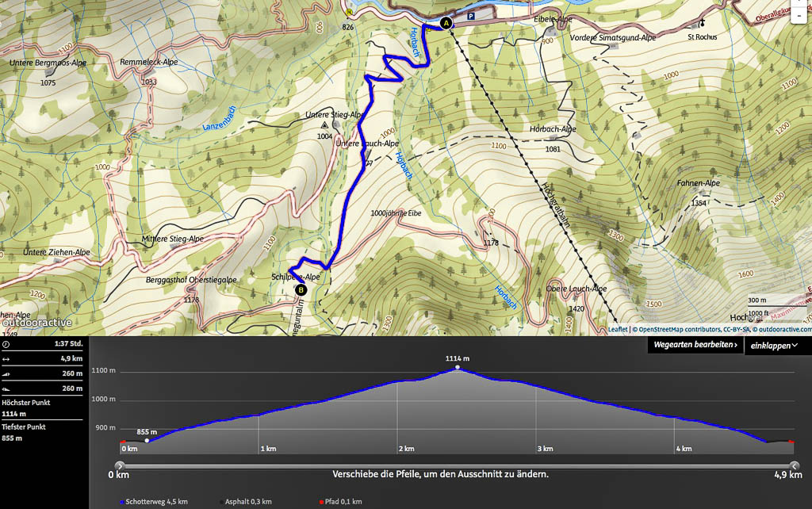Click the summit triangle near Untere Stieg-Alpe
This screenshot has width=812, height=509.
click(x=324, y=125)
